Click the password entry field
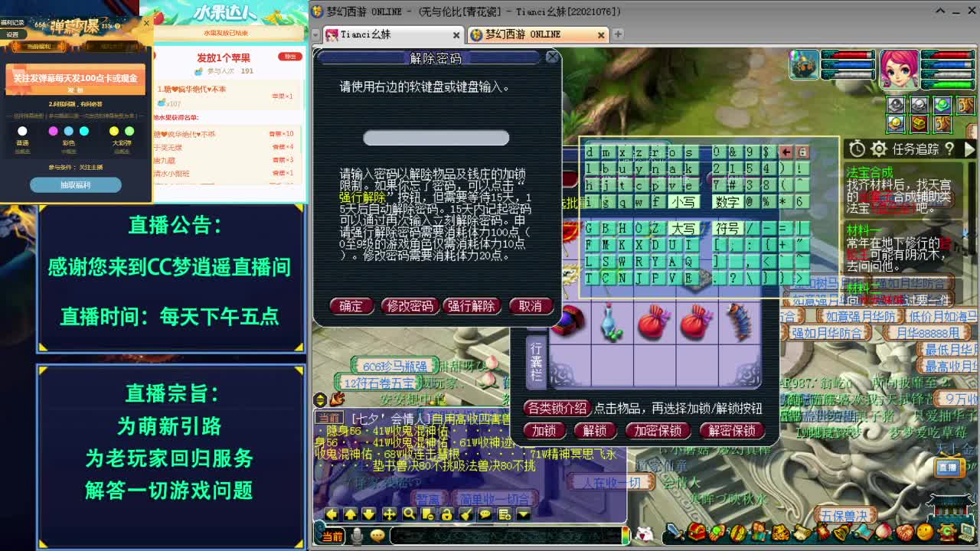This screenshot has width=980, height=551. point(436,138)
